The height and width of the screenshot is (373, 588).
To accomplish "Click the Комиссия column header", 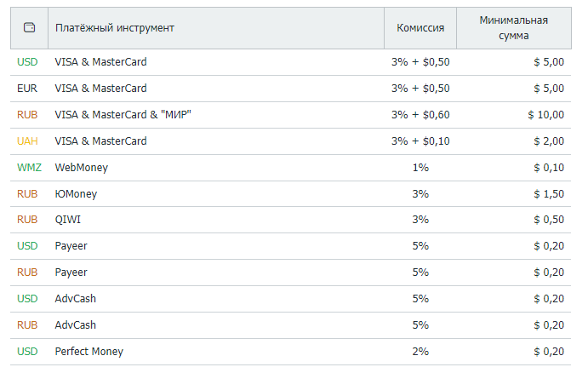I will click(420, 28).
